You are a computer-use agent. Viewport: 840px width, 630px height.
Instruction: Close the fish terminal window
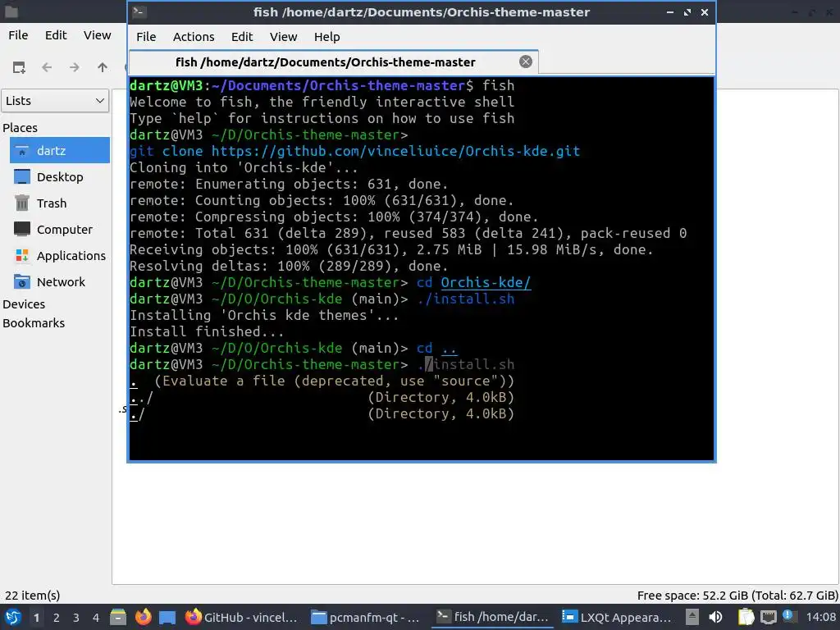[705, 11]
